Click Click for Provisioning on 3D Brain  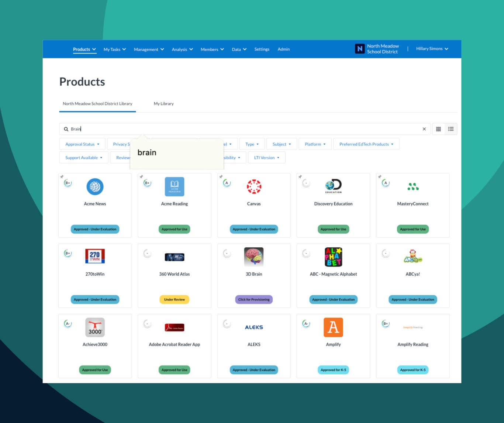point(253,299)
